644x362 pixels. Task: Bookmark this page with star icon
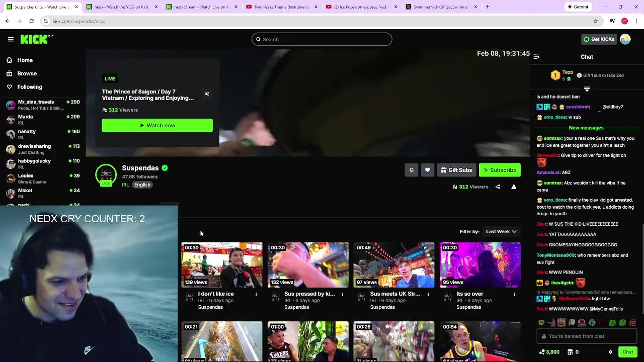pos(596,21)
